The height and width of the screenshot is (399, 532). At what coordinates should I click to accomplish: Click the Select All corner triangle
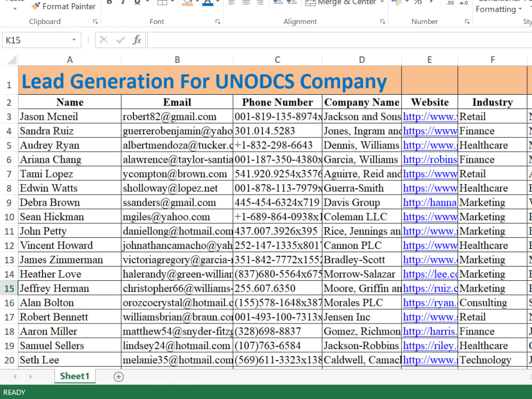[x=12, y=60]
